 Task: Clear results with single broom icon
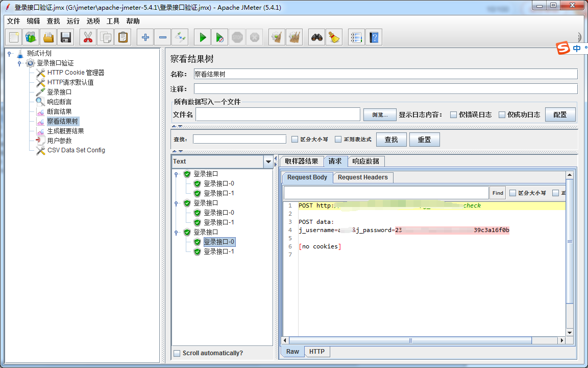(x=277, y=37)
